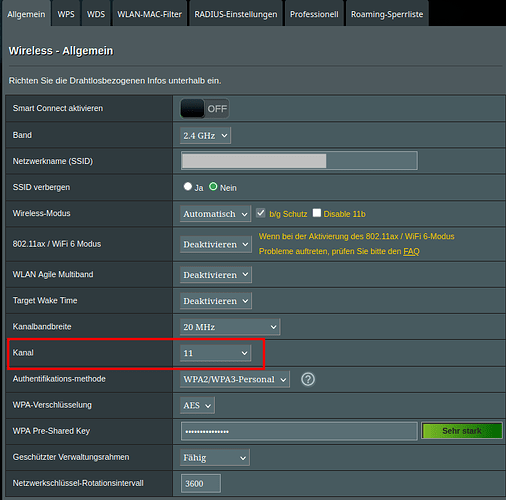Click the Geschützter Verwaltungsrahmen label
Viewport: 506px width, 500px height.
(x=71, y=457)
